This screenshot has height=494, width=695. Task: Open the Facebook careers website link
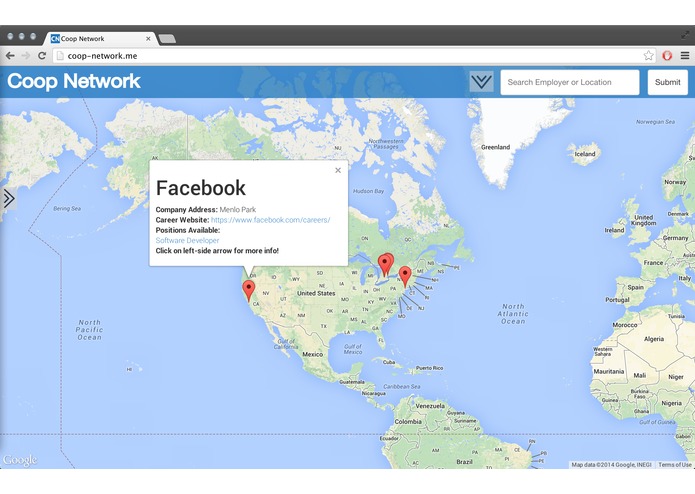[x=270, y=220]
